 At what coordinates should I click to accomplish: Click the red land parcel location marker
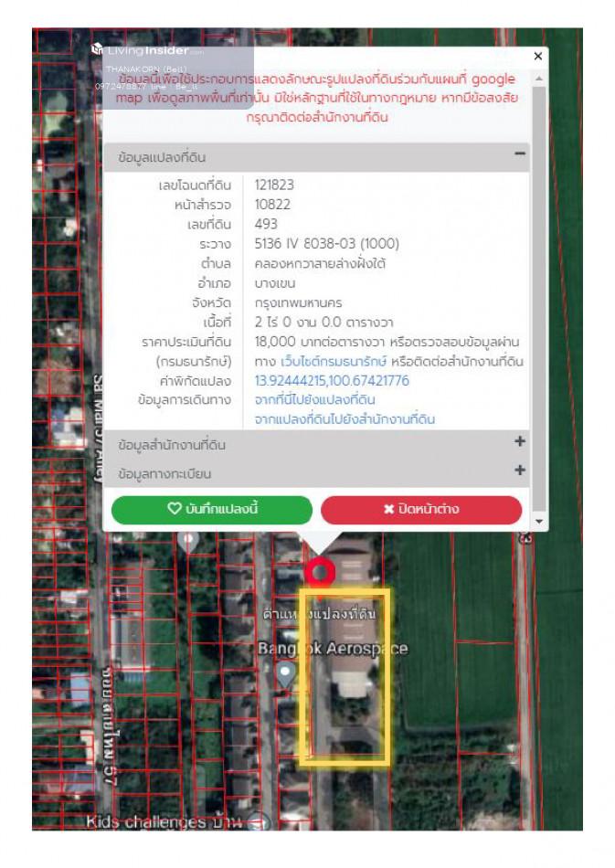click(320, 572)
